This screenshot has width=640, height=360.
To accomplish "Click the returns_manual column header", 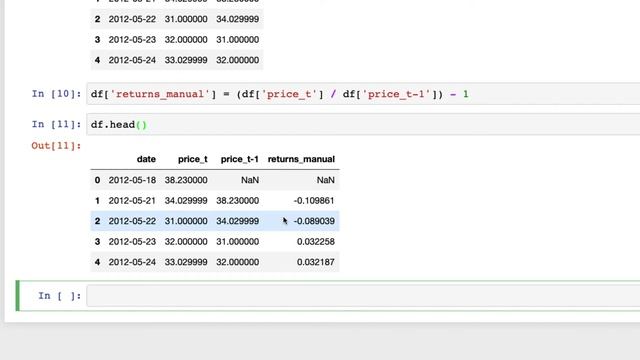I will pos(301,159).
